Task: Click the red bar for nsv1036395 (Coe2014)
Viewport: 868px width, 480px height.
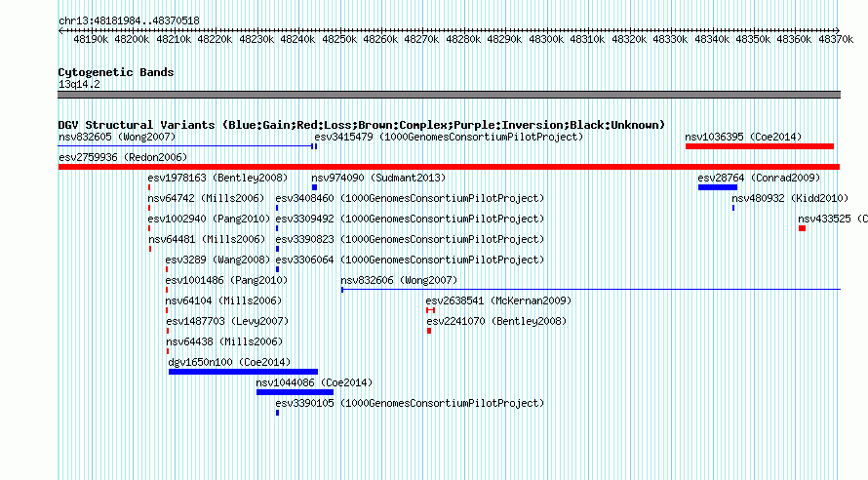Action: pos(760,146)
